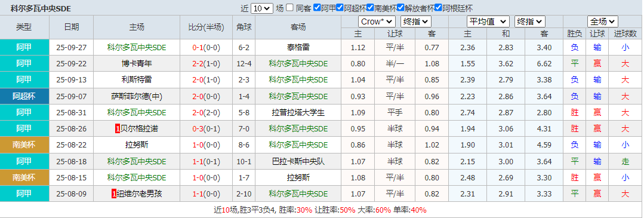This screenshot has height=218, width=644.
Task: Click score 0-1(0-0) on 25-09-27
Action: (x=206, y=48)
